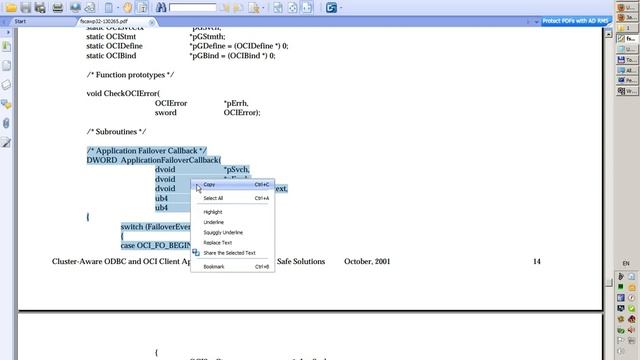This screenshot has width=640, height=360.
Task: Open the Bookmarks panel icon
Action: (x=6, y=47)
